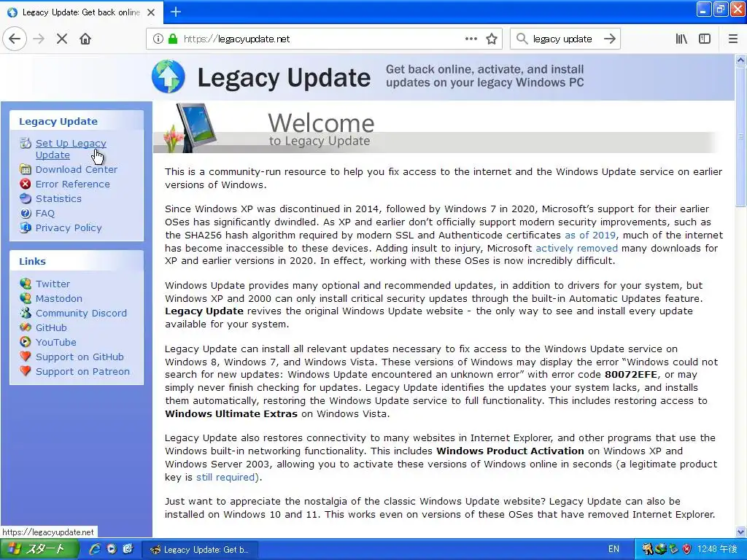Open the Community Discord link
The image size is (747, 560).
point(81,314)
